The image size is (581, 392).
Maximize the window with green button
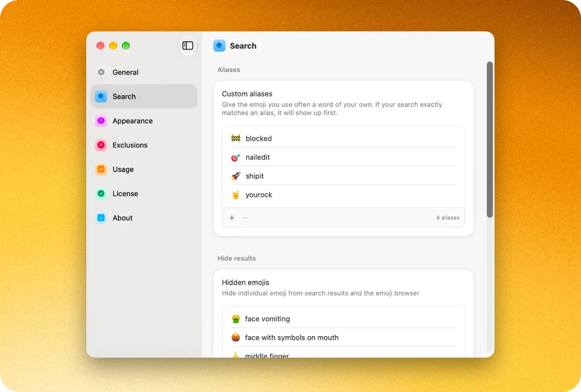tap(126, 46)
